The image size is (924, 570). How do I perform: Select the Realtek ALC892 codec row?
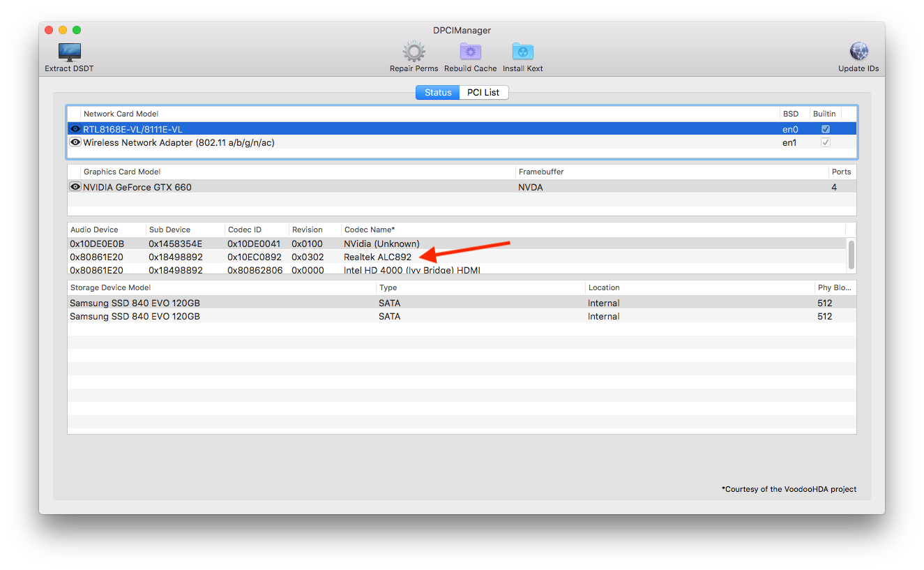tap(457, 257)
